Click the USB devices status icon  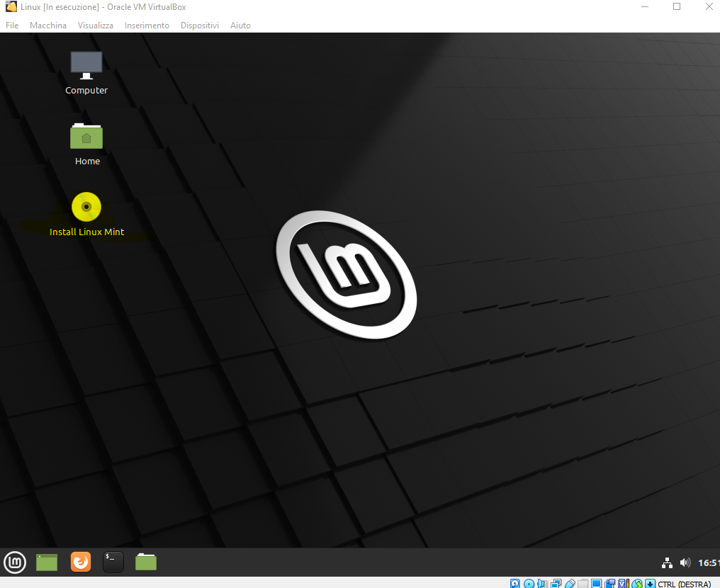click(x=570, y=584)
